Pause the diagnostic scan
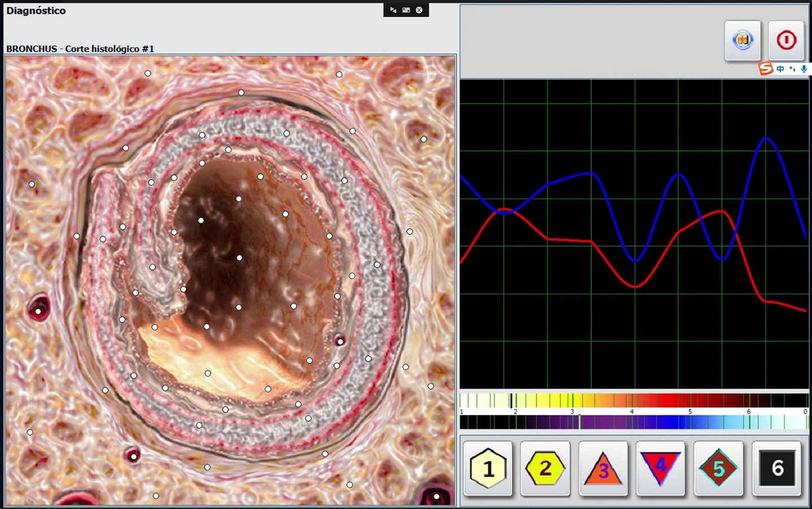The width and height of the screenshot is (812, 509). tap(742, 40)
